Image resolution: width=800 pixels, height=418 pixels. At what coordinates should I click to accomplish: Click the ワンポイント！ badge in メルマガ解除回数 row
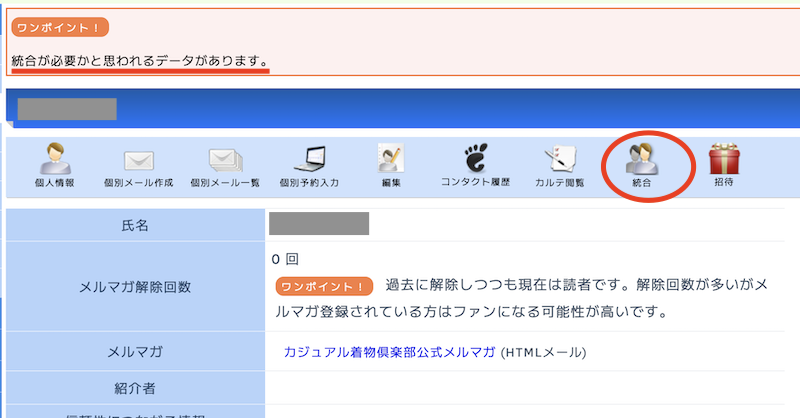coord(324,286)
